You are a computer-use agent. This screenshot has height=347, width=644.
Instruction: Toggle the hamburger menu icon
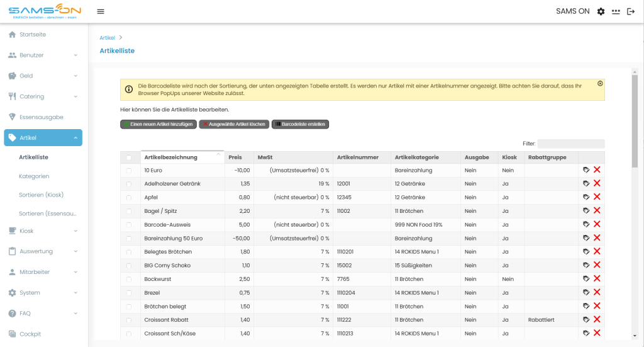pyautogui.click(x=101, y=11)
